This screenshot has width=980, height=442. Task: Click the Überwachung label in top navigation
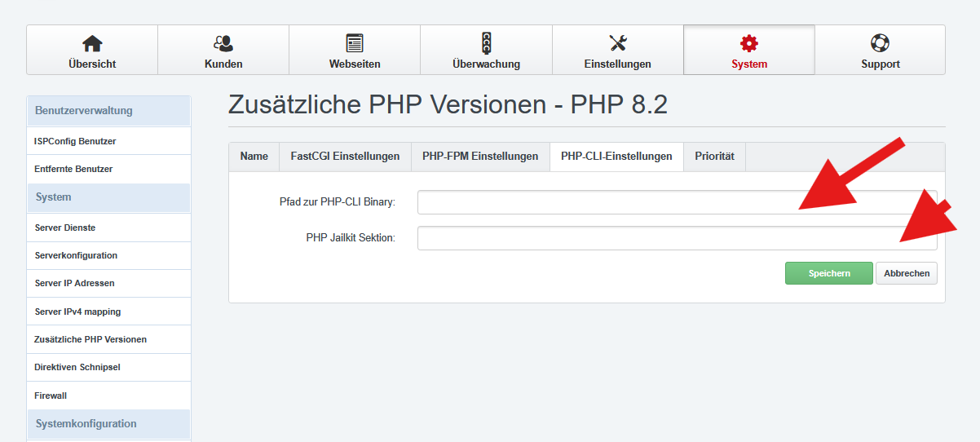486,64
